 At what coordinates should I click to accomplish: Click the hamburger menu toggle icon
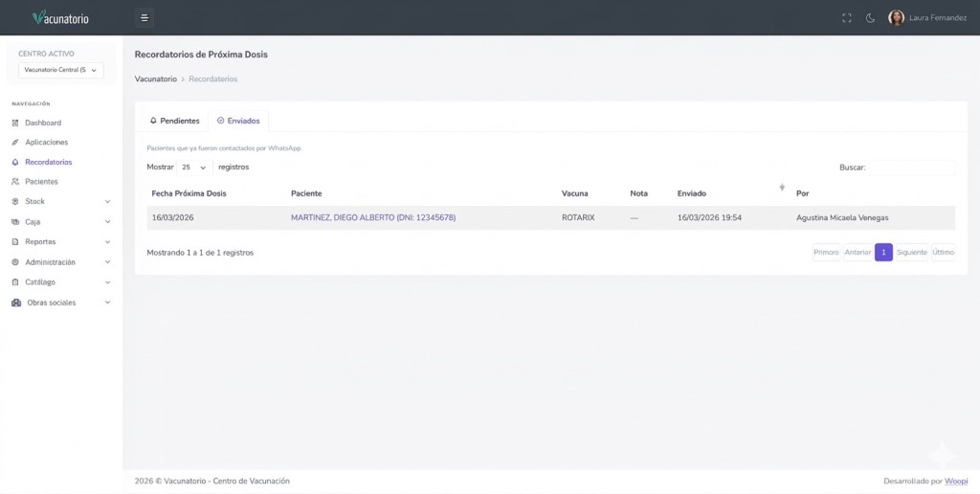pyautogui.click(x=144, y=17)
